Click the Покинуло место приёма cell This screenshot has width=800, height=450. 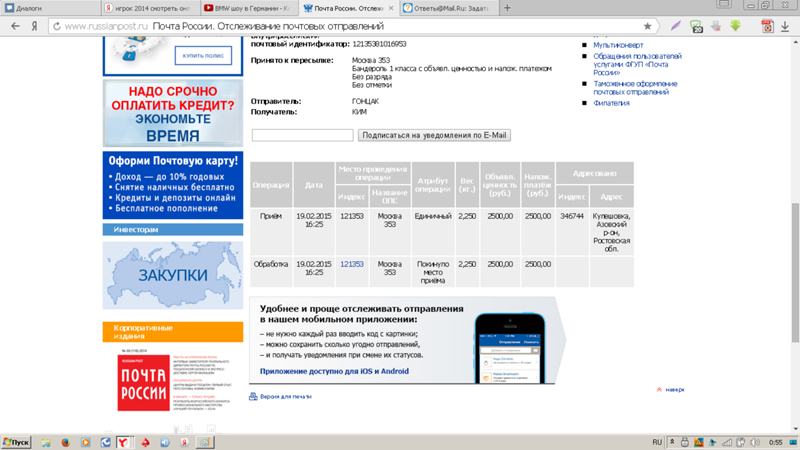pyautogui.click(x=433, y=272)
